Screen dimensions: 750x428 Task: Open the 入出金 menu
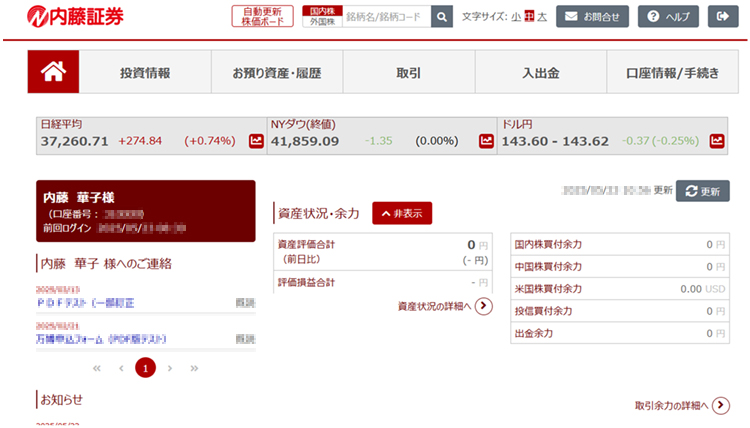(540, 72)
